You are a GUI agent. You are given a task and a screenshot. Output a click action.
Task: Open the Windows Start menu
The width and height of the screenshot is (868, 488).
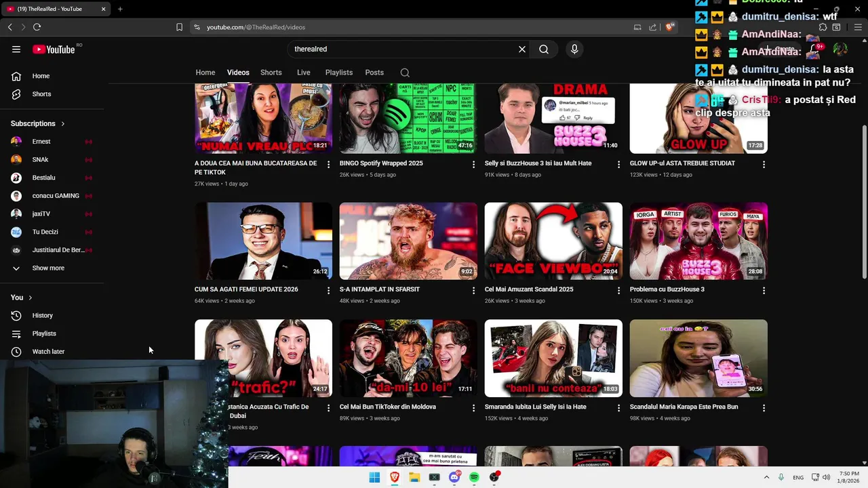374,477
